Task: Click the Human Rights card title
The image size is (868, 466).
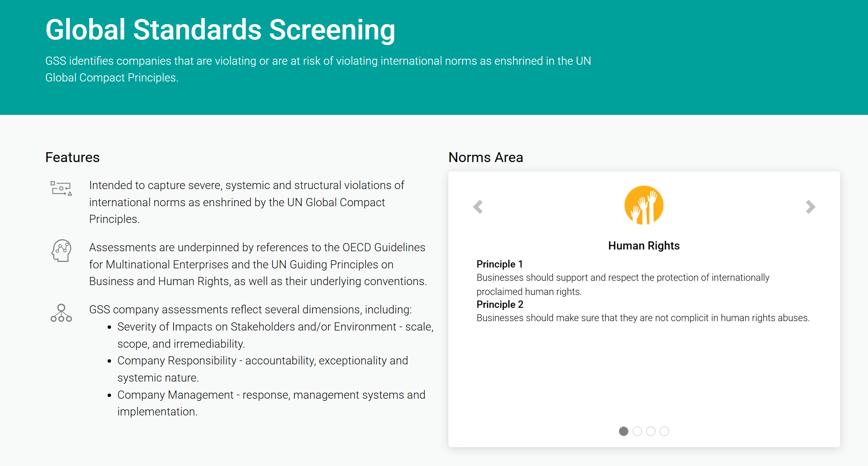Action: coord(644,246)
